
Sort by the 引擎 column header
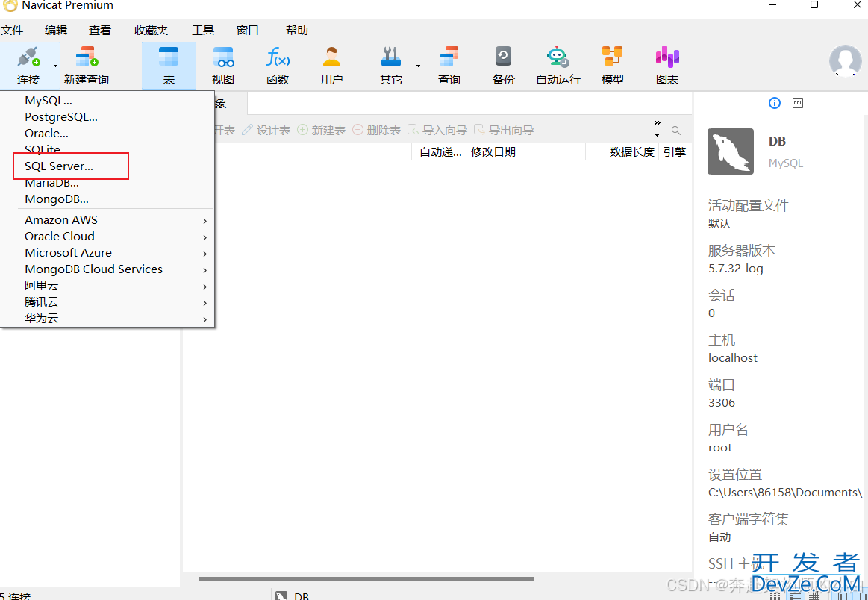pos(675,151)
